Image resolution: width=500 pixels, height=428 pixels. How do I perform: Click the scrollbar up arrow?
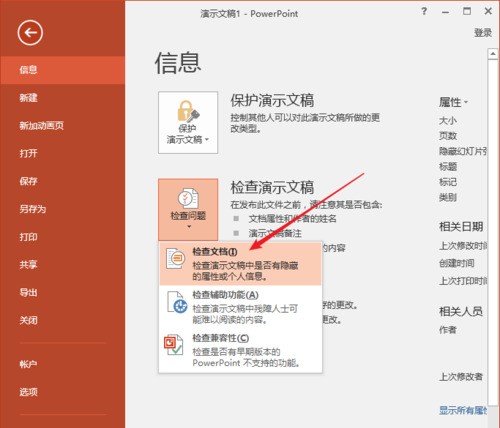(x=493, y=54)
